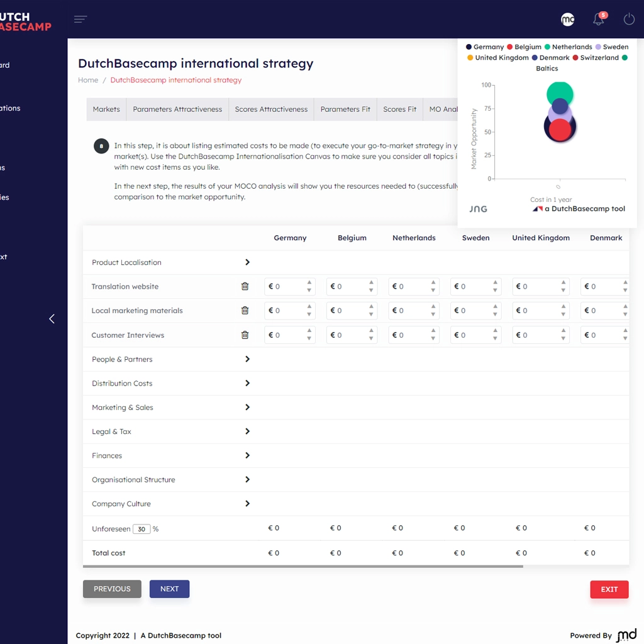Click the horizontal scrollbar below the cost table

pyautogui.click(x=303, y=567)
